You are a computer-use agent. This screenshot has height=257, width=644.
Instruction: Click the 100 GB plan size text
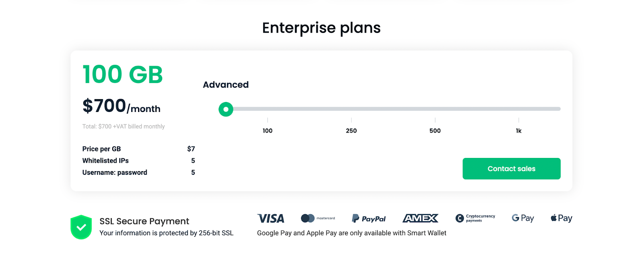click(123, 75)
